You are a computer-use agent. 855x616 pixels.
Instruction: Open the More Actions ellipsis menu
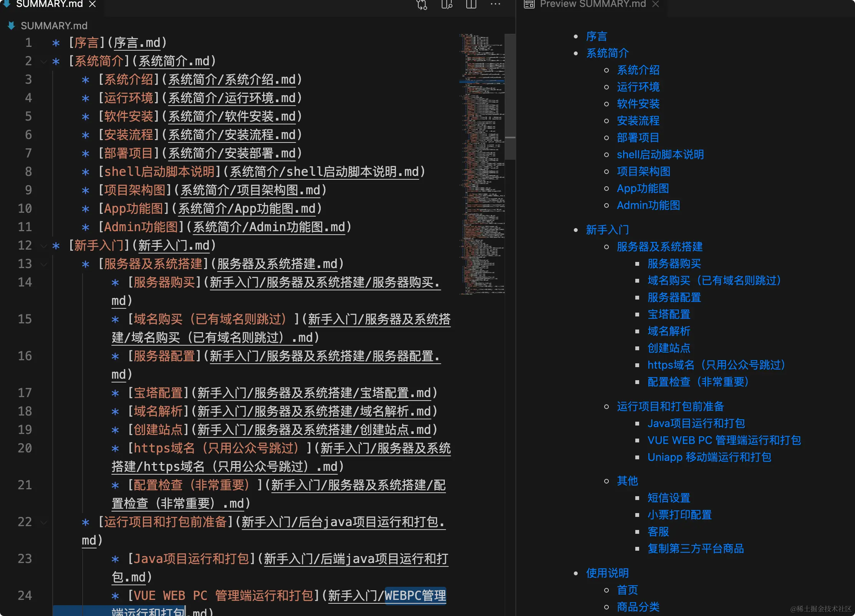495,5
